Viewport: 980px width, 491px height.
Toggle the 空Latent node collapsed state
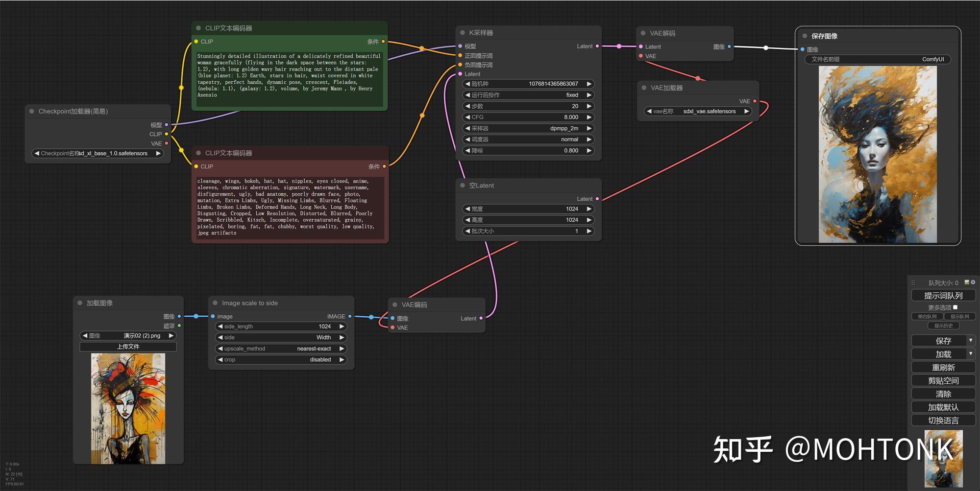(x=462, y=185)
